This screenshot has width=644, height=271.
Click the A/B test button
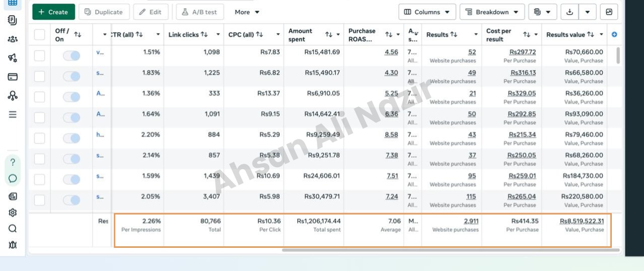200,12
